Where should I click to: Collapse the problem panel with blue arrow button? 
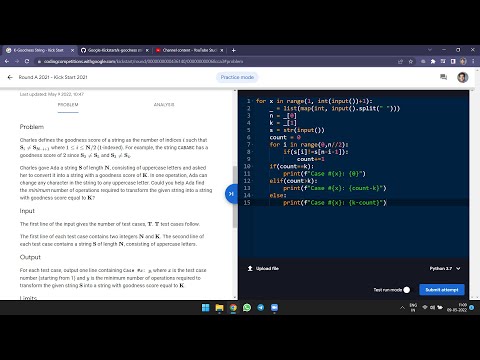click(x=231, y=194)
